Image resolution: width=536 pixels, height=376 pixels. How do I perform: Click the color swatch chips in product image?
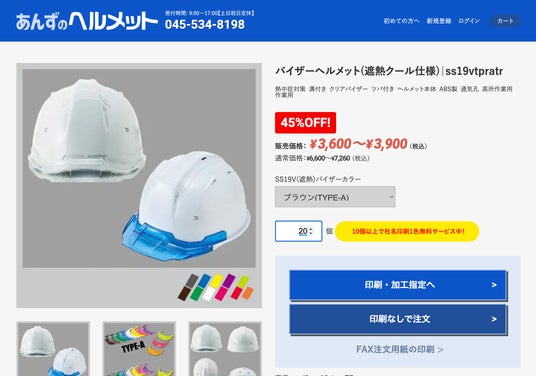pos(216,287)
